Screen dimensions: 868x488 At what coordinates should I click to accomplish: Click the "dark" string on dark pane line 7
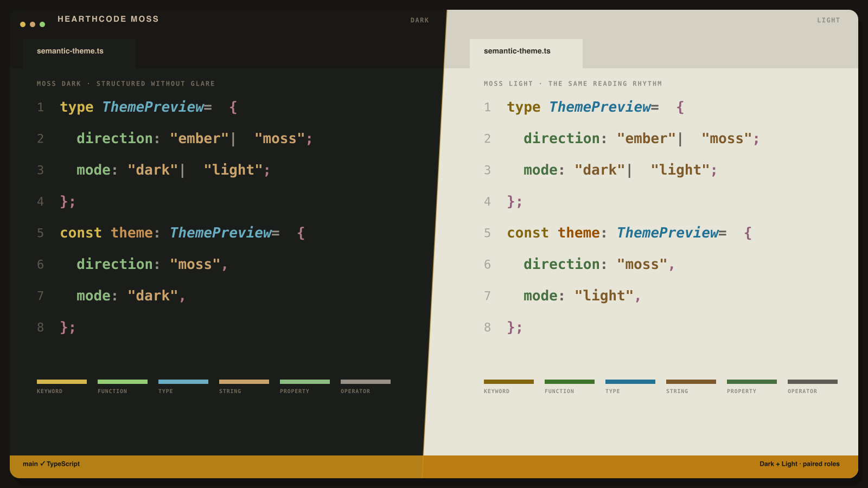[x=153, y=296]
